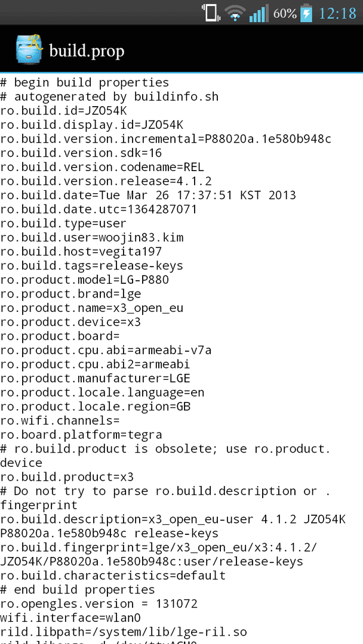Tap the ro.product.manufacturer=LGE line
Viewport: 363px width, 644px height.
coord(95,378)
